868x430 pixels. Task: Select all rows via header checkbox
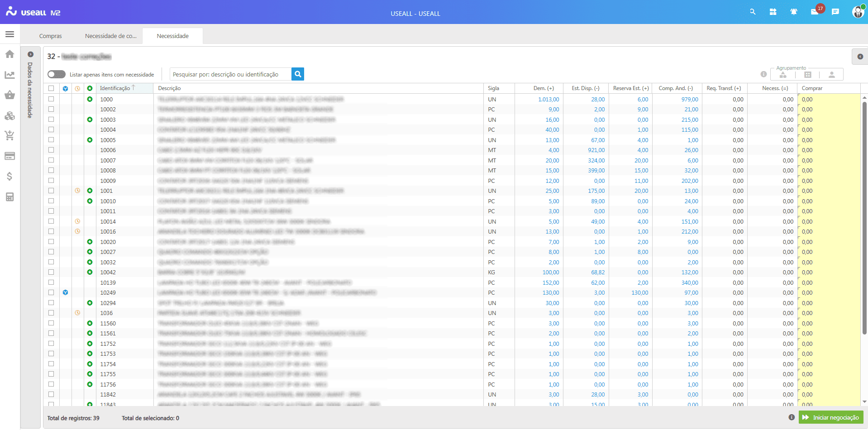click(51, 88)
